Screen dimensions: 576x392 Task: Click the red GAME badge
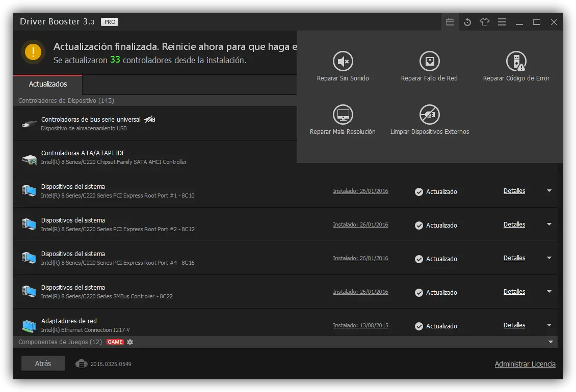click(115, 342)
